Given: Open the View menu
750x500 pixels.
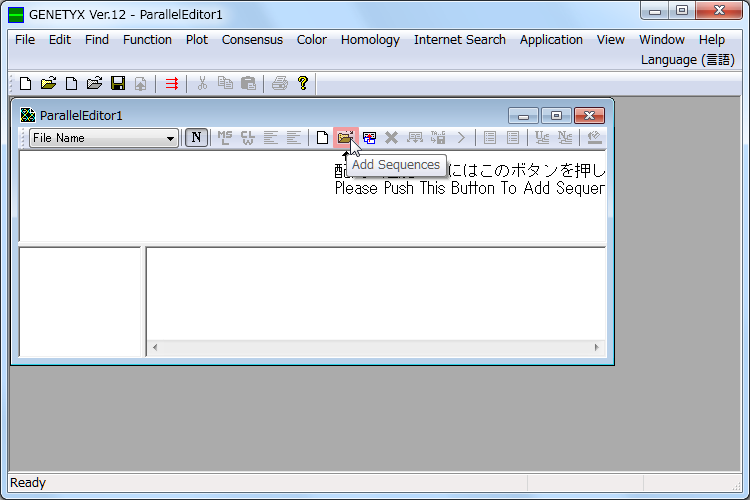Looking at the screenshot, I should click(610, 40).
